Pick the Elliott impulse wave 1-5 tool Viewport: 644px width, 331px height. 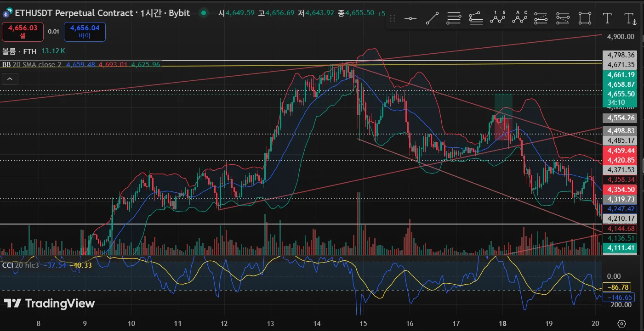[497, 18]
